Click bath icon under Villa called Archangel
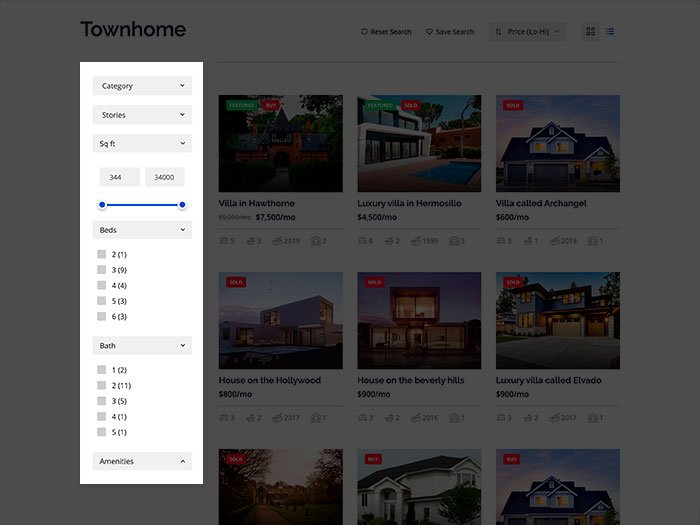 532,241
